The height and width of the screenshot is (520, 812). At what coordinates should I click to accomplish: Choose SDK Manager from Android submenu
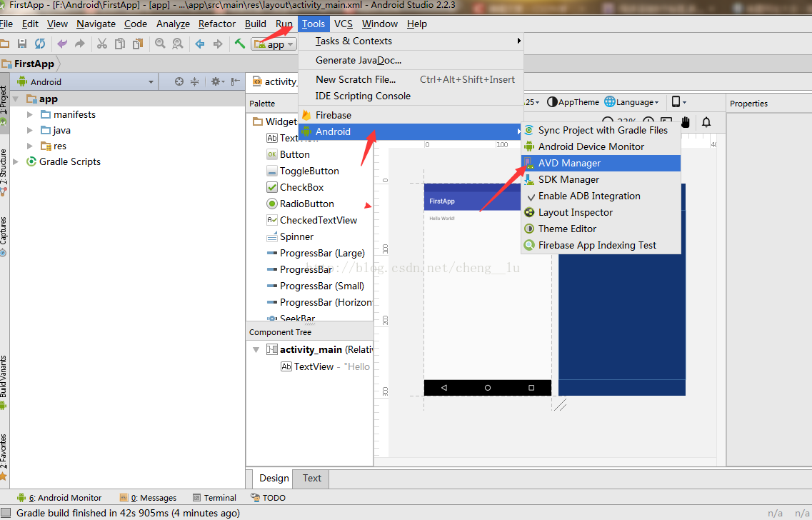[601, 180]
